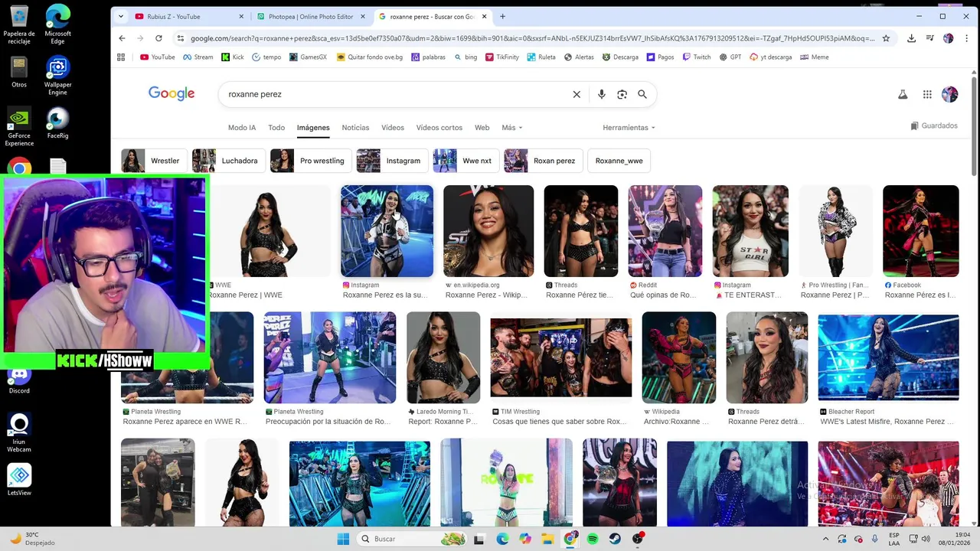This screenshot has height=551, width=980.
Task: Open Discord desktop shortcut
Action: [19, 380]
